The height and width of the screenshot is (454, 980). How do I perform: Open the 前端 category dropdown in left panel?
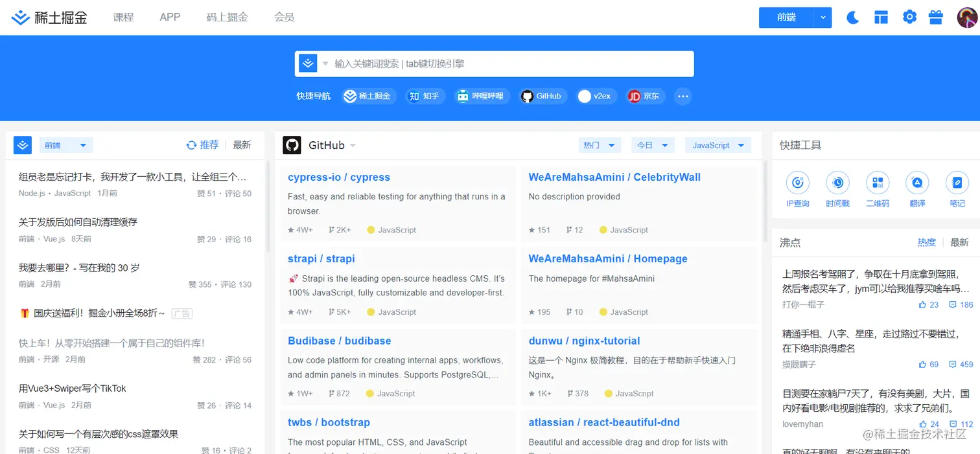[66, 145]
